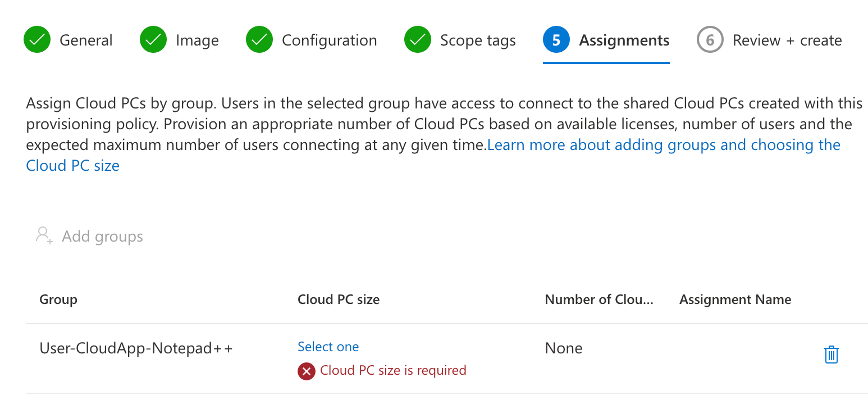Open the 'Select one' Cloud PC size picker

328,347
